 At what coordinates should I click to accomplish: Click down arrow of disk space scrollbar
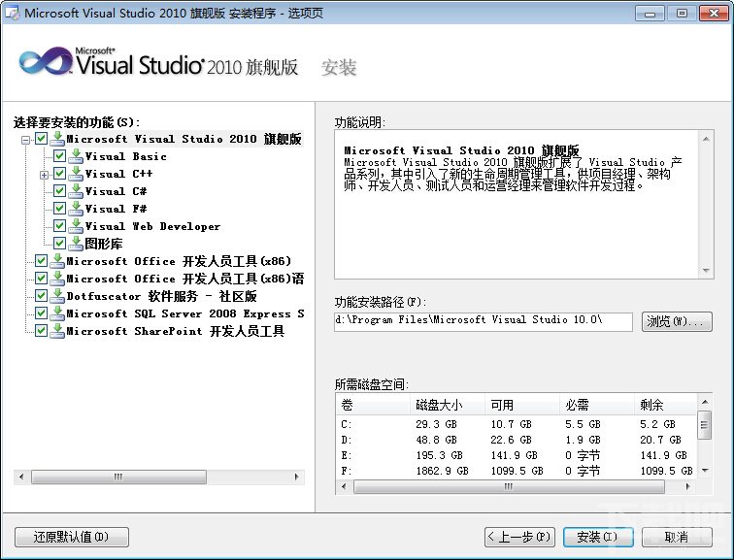click(x=705, y=471)
